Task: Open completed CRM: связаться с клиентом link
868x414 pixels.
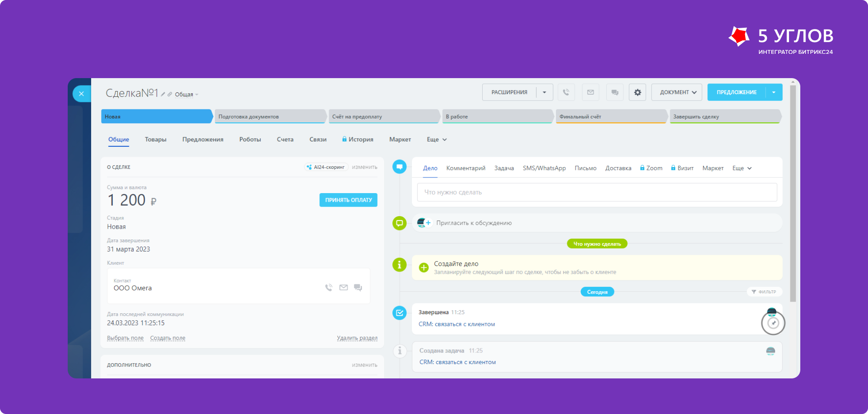Action: [457, 324]
